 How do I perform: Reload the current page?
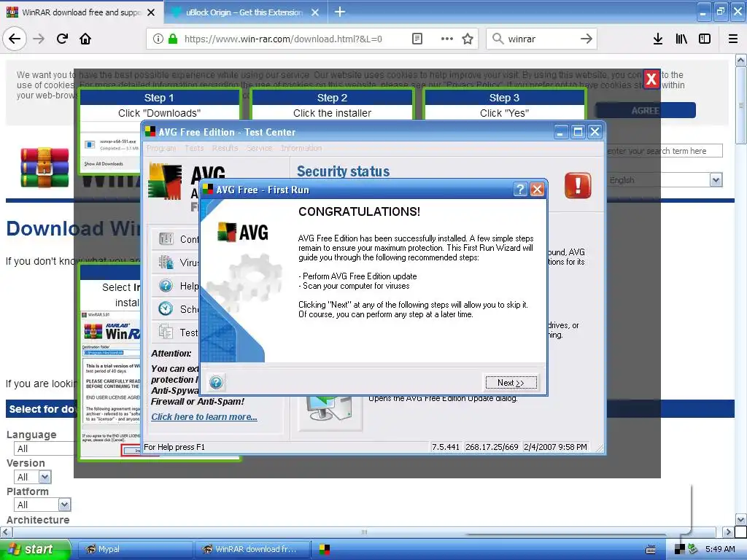[62, 39]
